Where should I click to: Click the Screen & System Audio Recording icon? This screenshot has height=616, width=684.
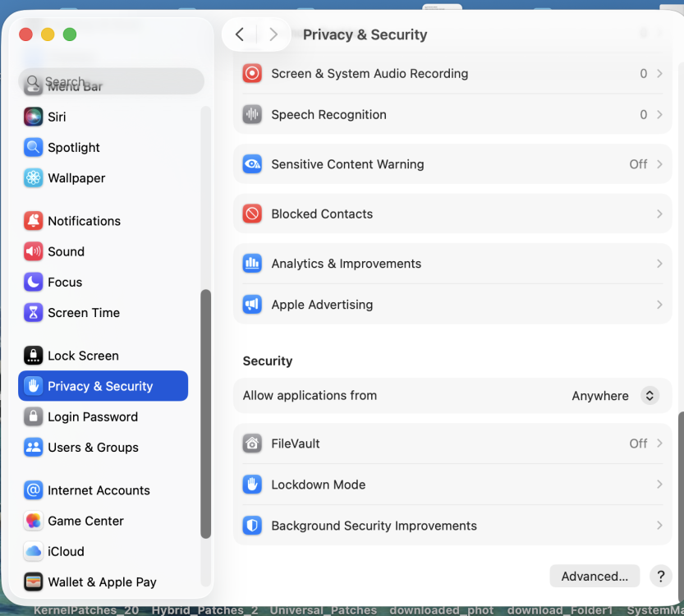click(252, 73)
